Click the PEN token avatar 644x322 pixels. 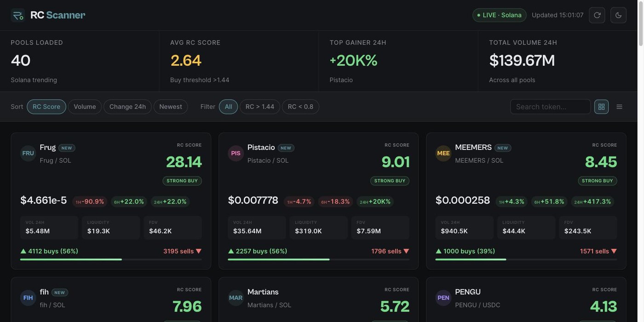(443, 298)
